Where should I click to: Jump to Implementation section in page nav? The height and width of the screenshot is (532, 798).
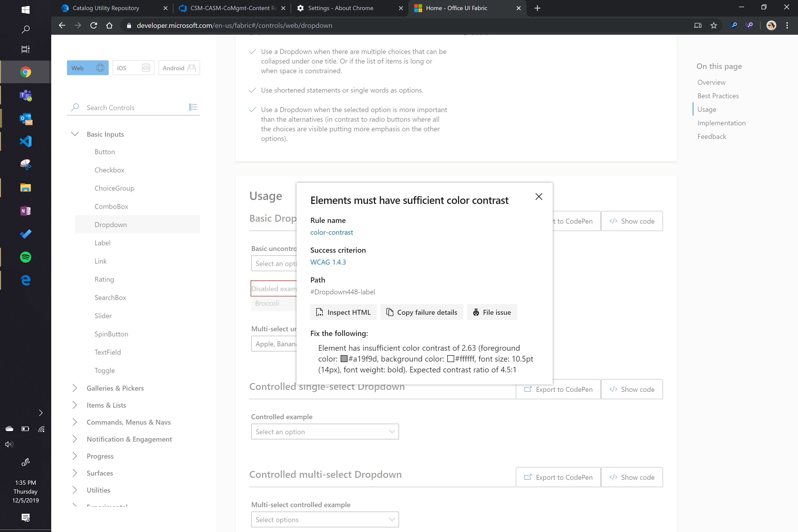coord(721,123)
